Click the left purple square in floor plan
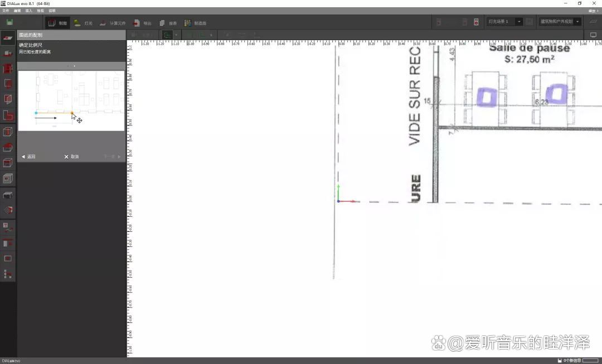Viewport: 602px width, 364px height. coord(487,97)
